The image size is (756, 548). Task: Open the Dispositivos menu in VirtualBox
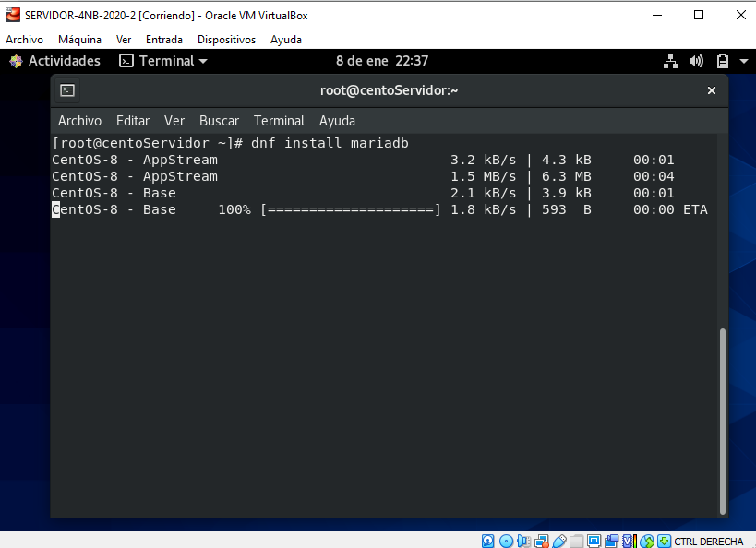pos(227,39)
